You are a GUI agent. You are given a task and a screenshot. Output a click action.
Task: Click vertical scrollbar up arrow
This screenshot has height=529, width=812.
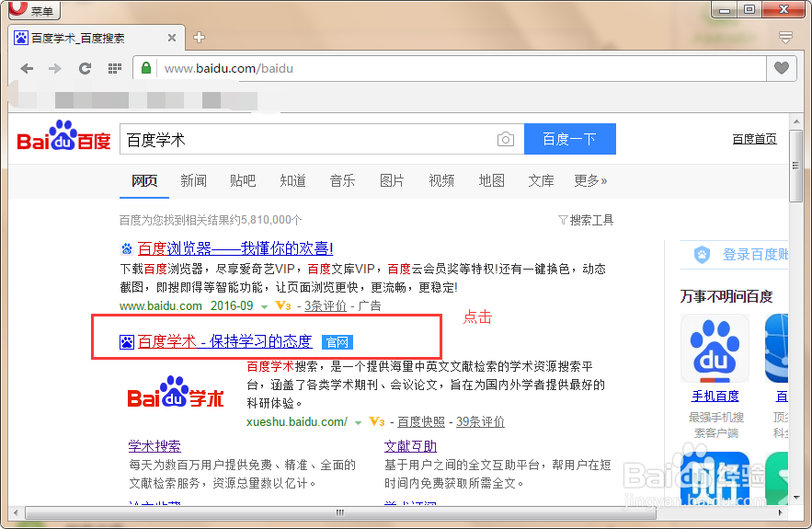796,121
